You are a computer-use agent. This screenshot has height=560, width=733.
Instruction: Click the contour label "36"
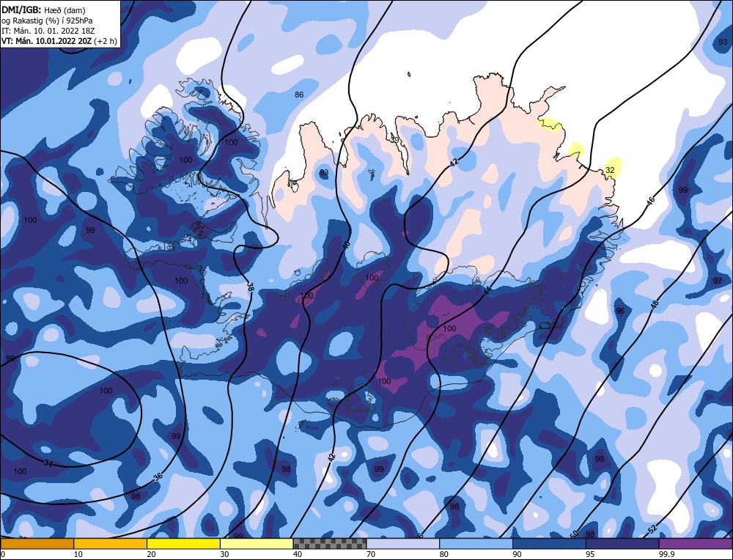pos(158,476)
